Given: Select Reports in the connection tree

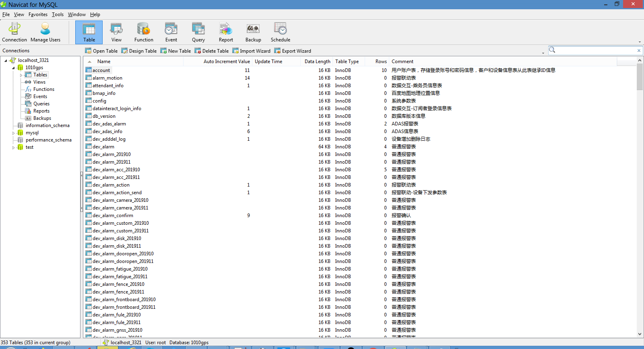Looking at the screenshot, I should pyautogui.click(x=41, y=111).
